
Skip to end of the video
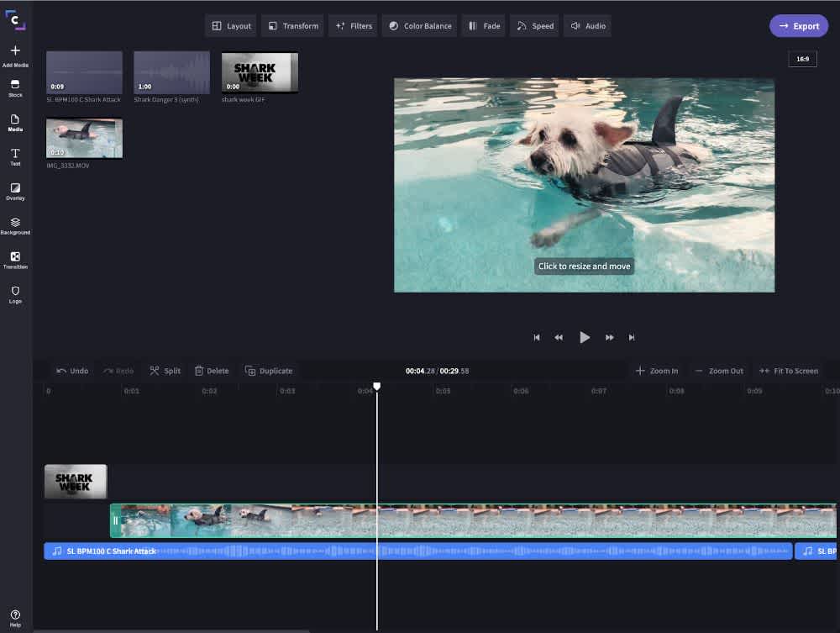click(x=632, y=337)
